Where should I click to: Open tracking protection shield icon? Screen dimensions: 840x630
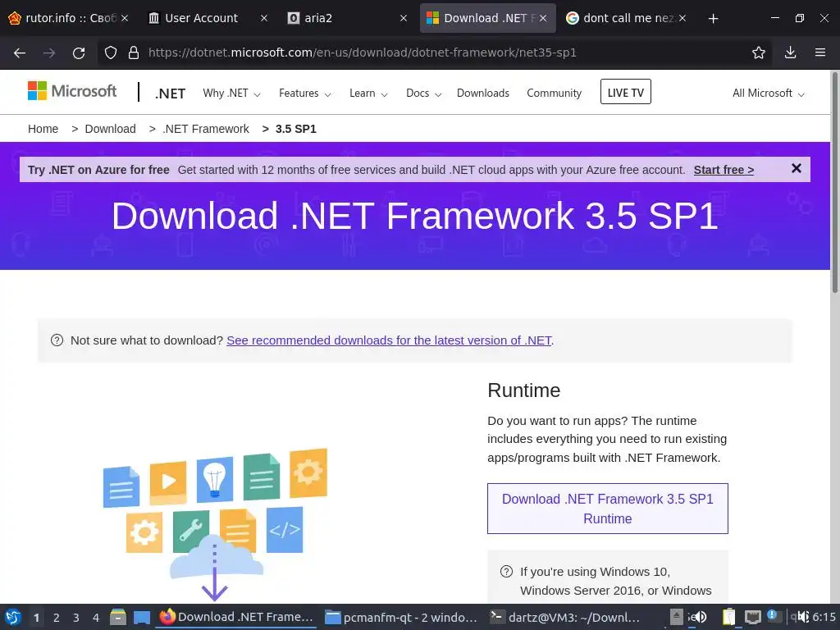(x=111, y=52)
